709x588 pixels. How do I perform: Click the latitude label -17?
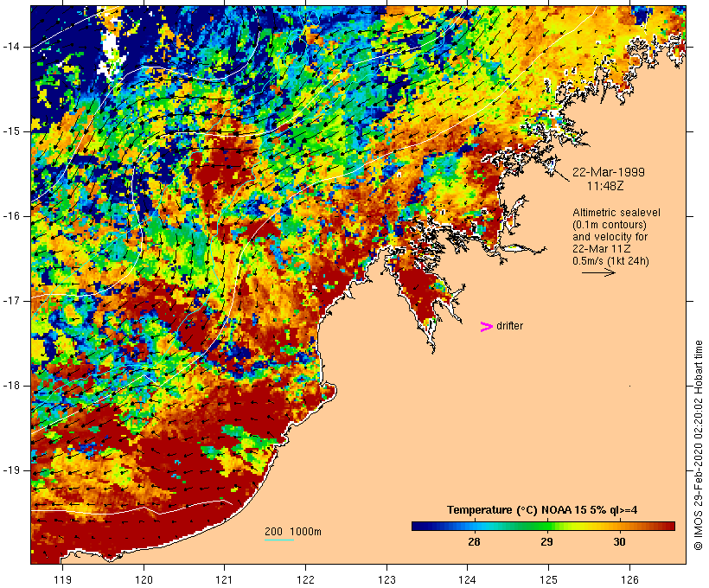tap(11, 301)
